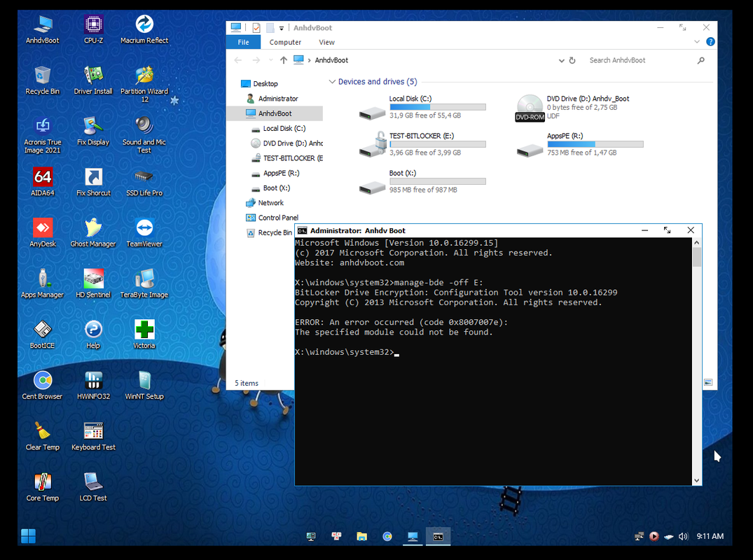Open Sound and Mic Test
This screenshot has width=753, height=560.
coord(144,135)
